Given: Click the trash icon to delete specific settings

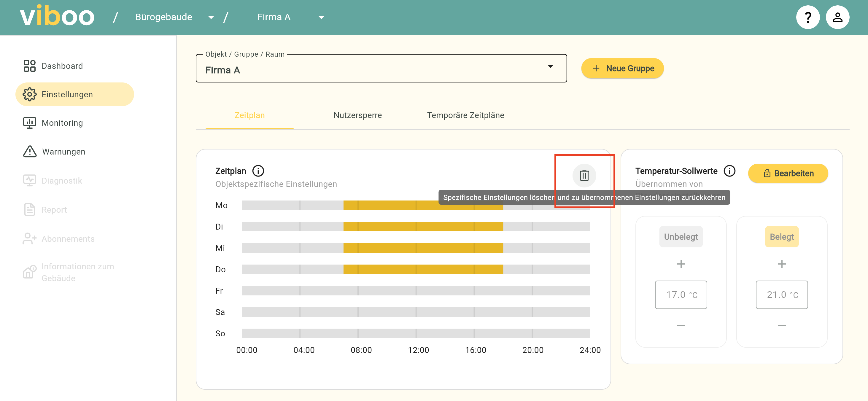Looking at the screenshot, I should point(584,175).
